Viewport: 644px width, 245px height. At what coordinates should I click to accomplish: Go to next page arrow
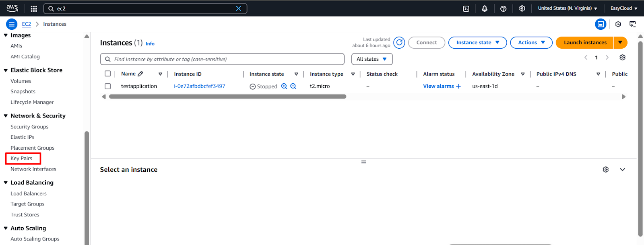(607, 58)
